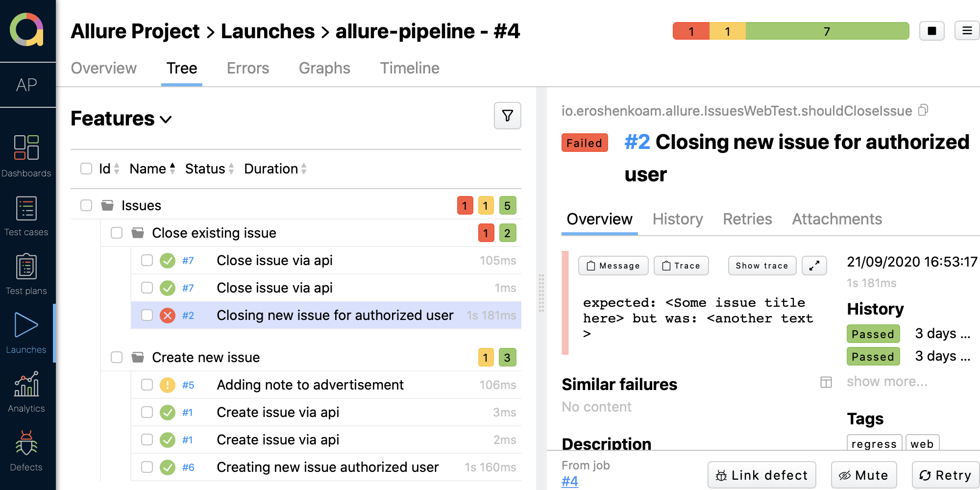Copy the test full name
Image resolution: width=980 pixels, height=490 pixels.
(923, 110)
